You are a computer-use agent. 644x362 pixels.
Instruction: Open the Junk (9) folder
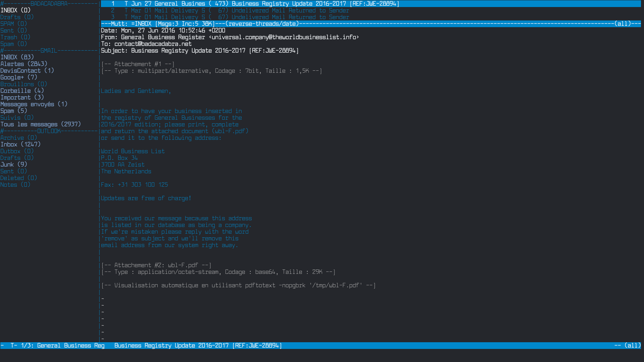13,165
